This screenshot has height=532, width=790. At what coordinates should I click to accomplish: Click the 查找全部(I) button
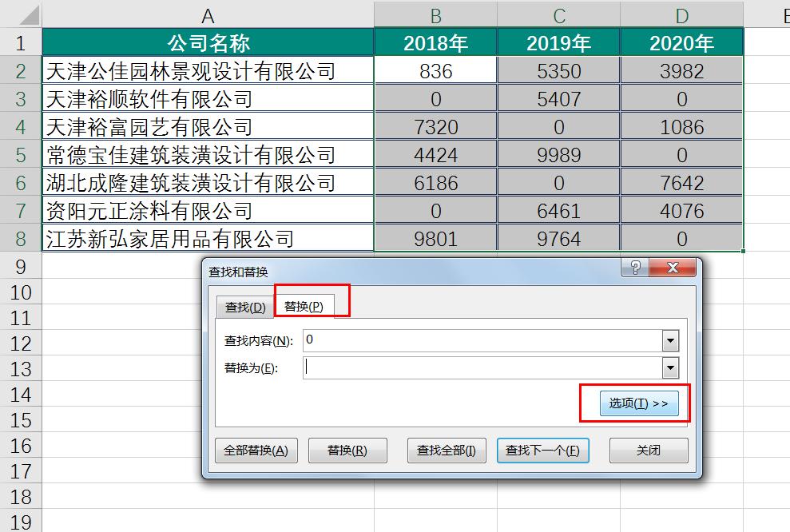[443, 450]
